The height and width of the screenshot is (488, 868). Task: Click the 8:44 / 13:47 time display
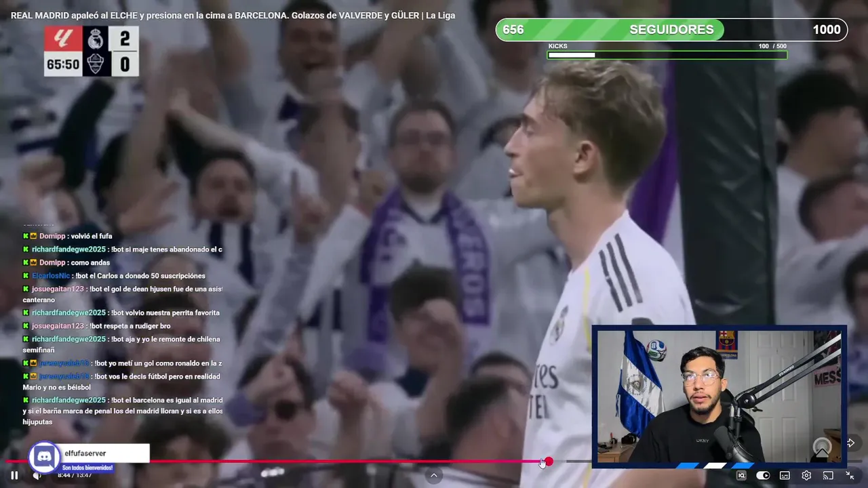(75, 475)
